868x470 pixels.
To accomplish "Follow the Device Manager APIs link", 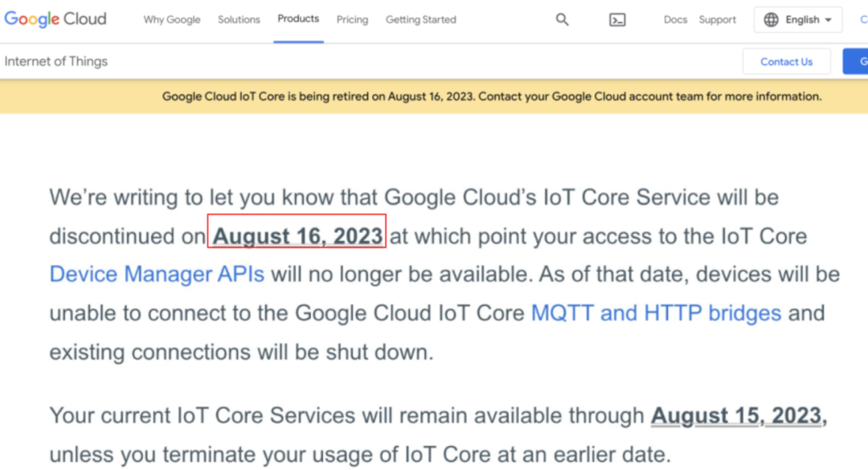I will [x=157, y=274].
